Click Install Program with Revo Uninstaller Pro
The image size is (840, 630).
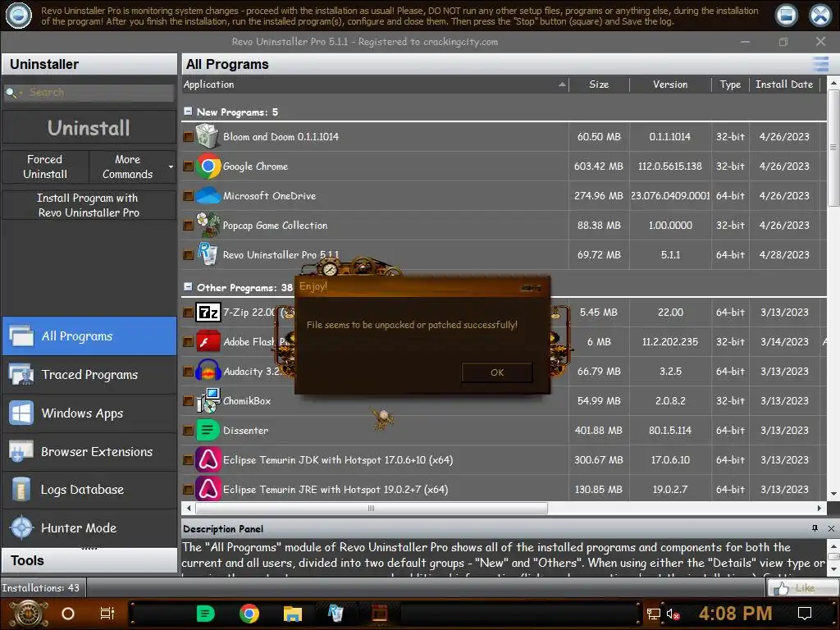click(89, 205)
